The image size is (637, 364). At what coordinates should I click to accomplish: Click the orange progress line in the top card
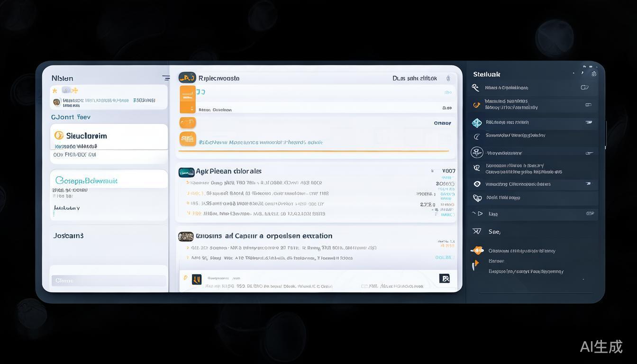313,151
